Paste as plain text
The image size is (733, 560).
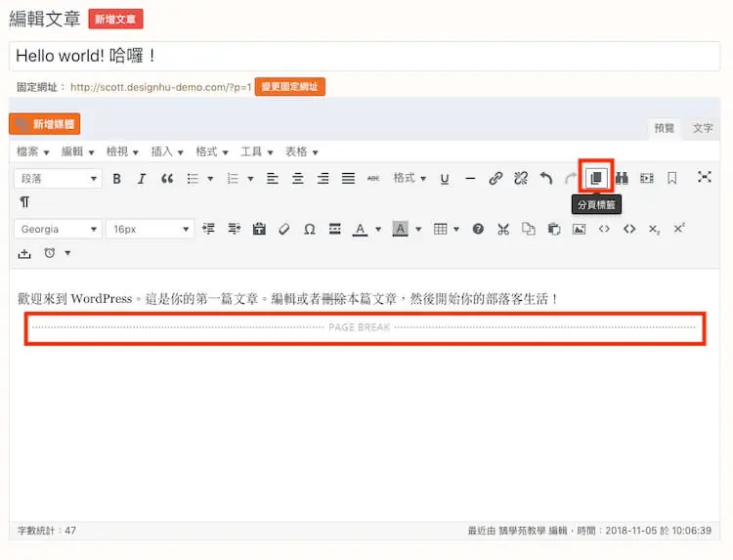click(x=259, y=229)
